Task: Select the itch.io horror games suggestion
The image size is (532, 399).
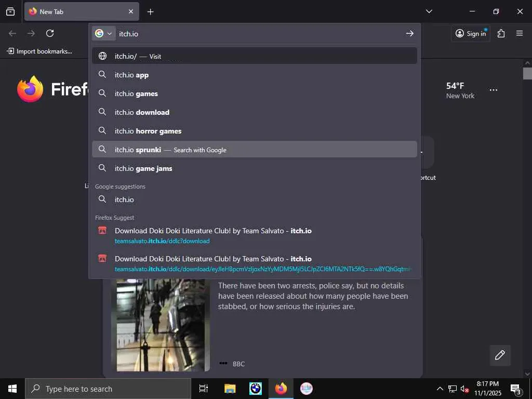Action: [255, 130]
